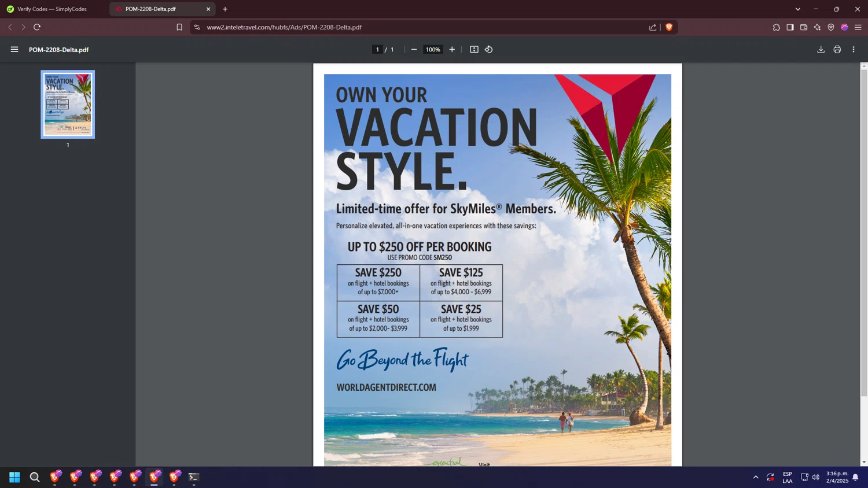Open PDF viewer more actions menu
This screenshot has height=488, width=868.
[x=854, y=50]
